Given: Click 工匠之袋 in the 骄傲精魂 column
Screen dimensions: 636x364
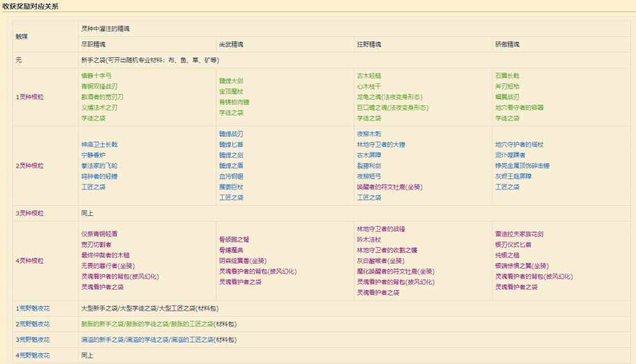Looking at the screenshot, I should click(x=507, y=187).
